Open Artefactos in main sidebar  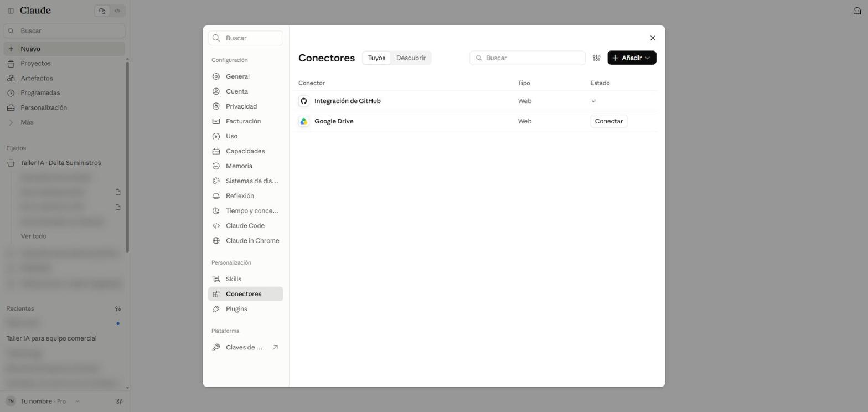point(64,78)
